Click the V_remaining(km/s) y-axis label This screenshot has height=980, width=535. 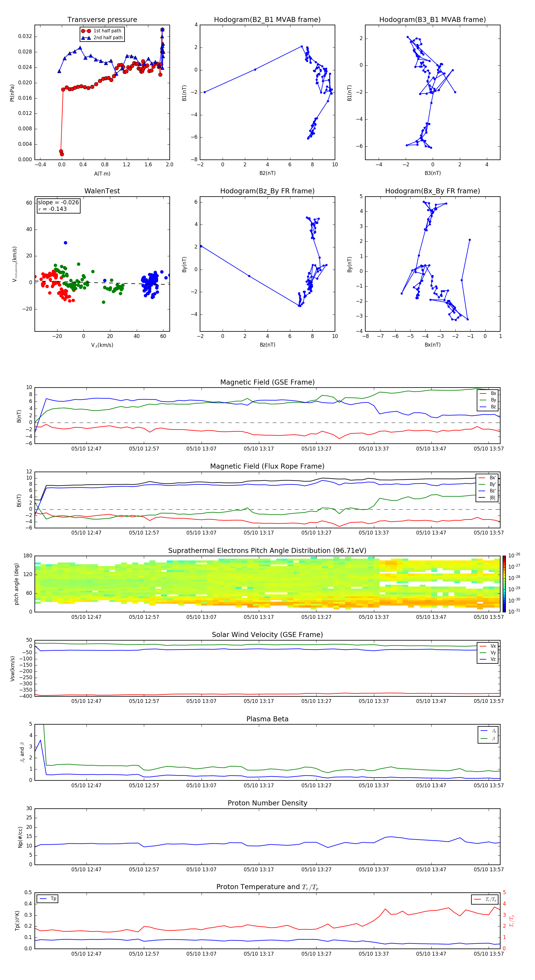(15, 264)
